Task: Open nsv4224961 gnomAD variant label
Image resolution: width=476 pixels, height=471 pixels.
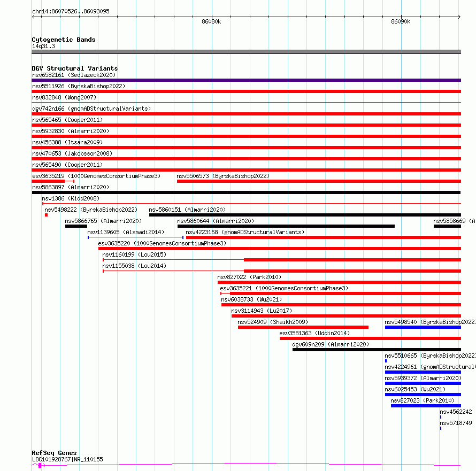Action: click(x=430, y=367)
